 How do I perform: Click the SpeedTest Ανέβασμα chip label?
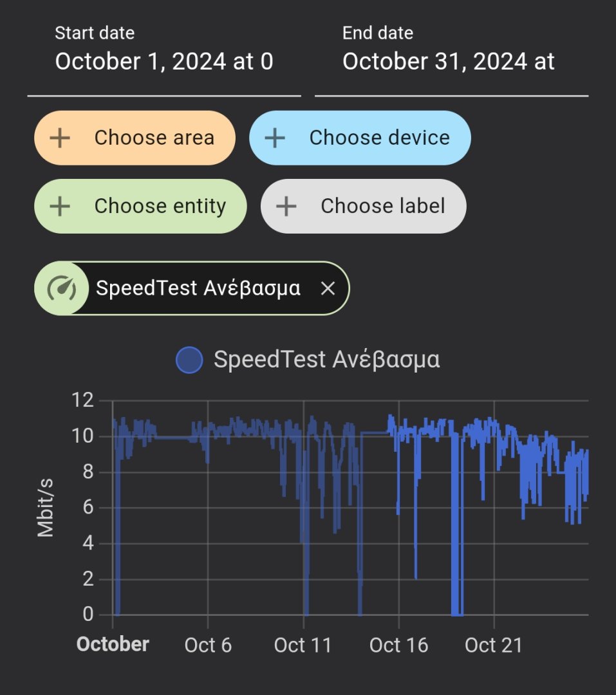pyautogui.click(x=198, y=288)
